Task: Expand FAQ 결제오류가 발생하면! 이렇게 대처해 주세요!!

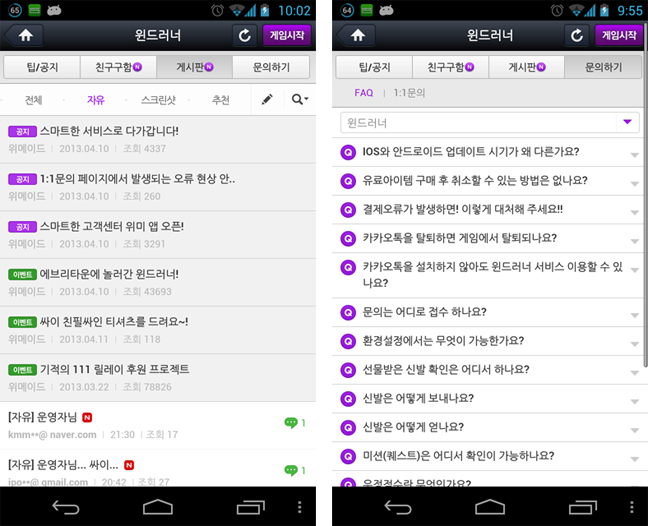Action: pyautogui.click(x=488, y=209)
